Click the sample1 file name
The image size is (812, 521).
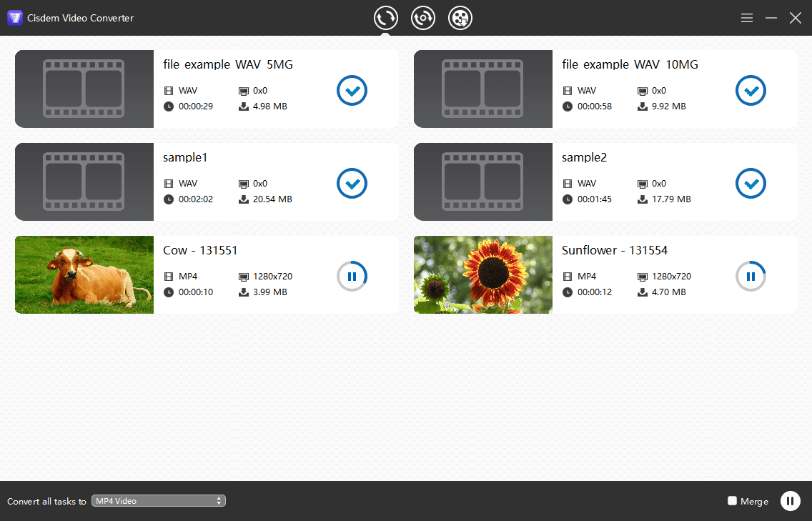click(x=185, y=157)
